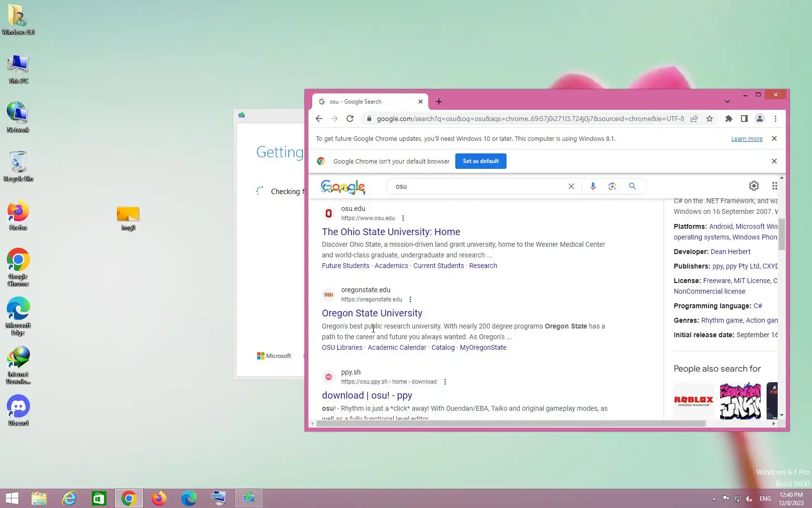The image size is (812, 508).
Task: Click Set as default button
Action: 481,161
